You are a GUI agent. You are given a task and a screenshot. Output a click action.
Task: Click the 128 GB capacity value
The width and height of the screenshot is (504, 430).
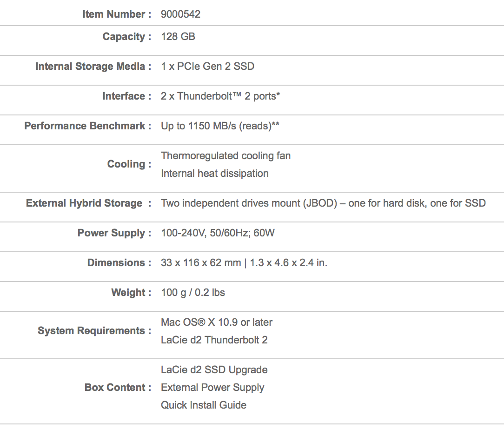click(x=178, y=36)
